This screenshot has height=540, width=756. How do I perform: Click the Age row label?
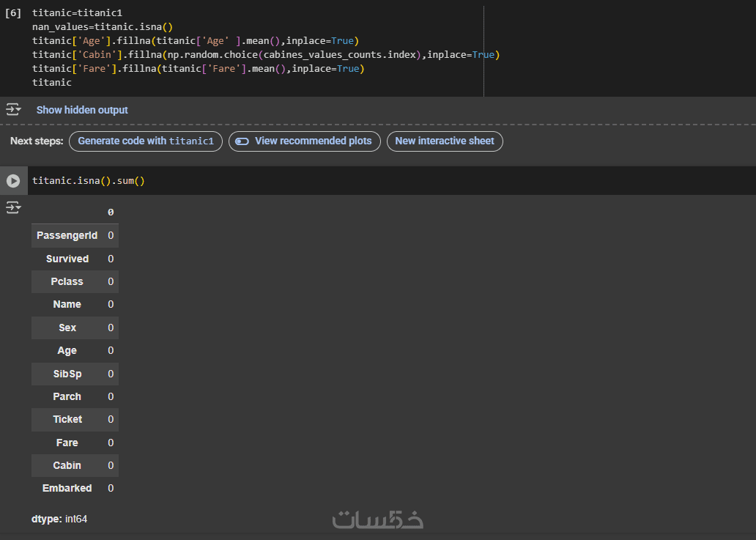click(x=67, y=350)
